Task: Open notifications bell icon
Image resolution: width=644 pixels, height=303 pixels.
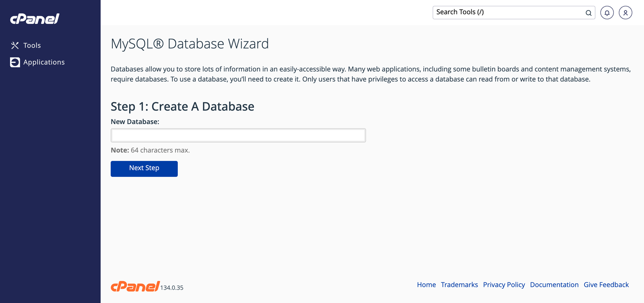Action: (x=607, y=13)
